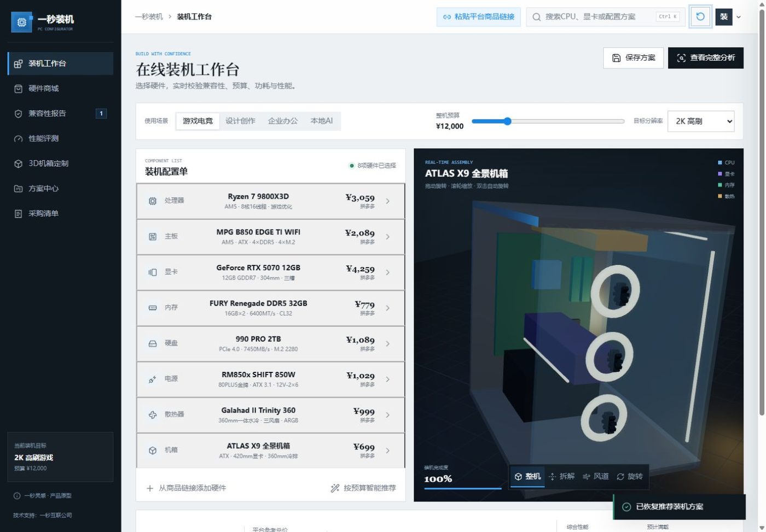
Task: Click the 性能评测 gauge icon
Action: 18,139
